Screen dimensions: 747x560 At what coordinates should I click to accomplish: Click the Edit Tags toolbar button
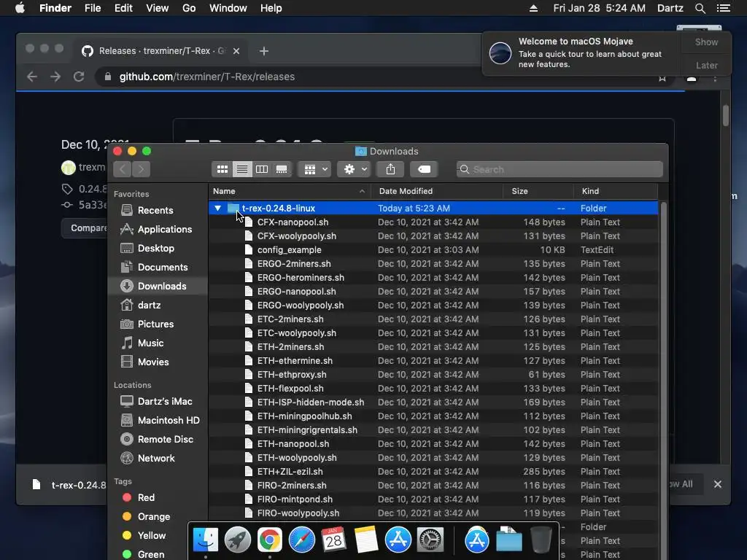(424, 169)
